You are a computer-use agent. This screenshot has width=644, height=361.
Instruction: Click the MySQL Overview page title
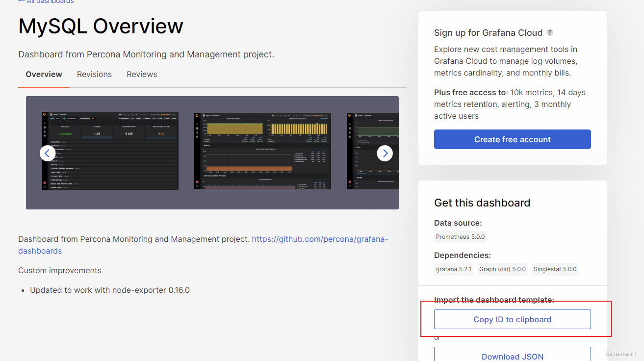click(x=101, y=26)
